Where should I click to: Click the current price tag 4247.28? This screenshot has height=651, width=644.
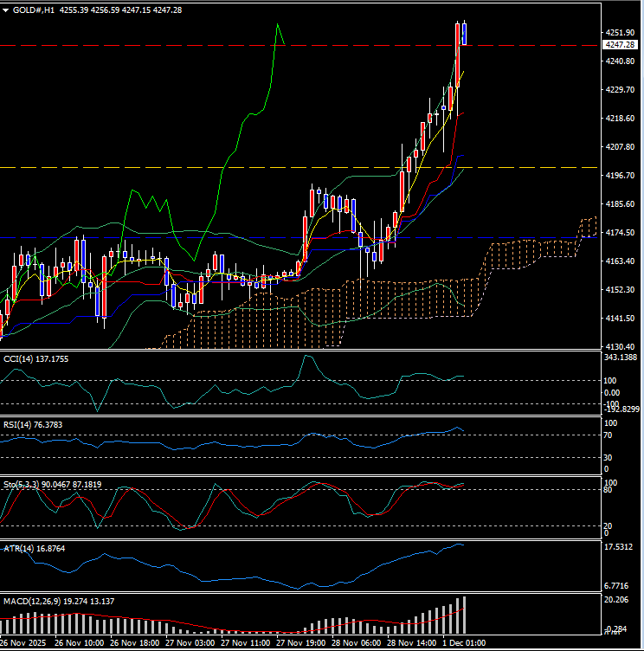coord(621,45)
